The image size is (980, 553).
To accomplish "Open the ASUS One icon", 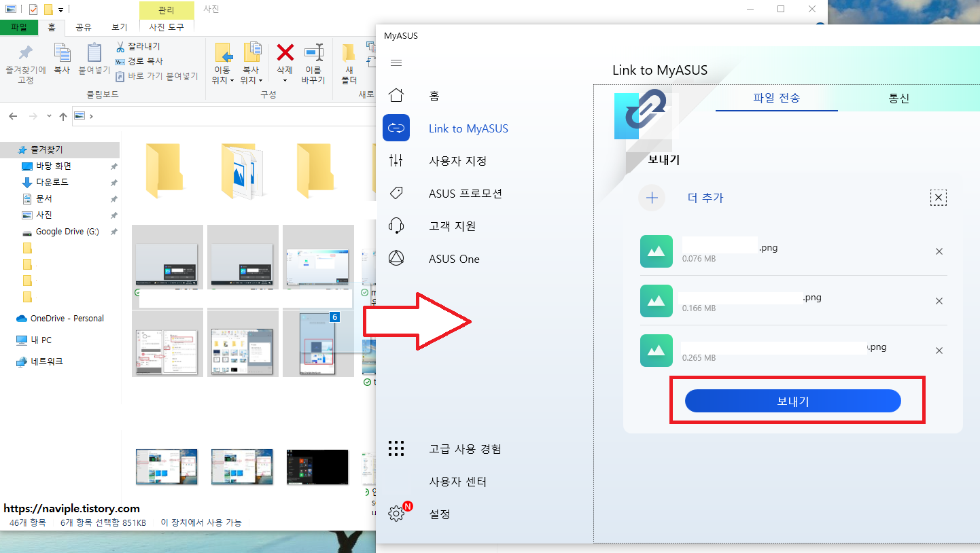I will click(396, 258).
